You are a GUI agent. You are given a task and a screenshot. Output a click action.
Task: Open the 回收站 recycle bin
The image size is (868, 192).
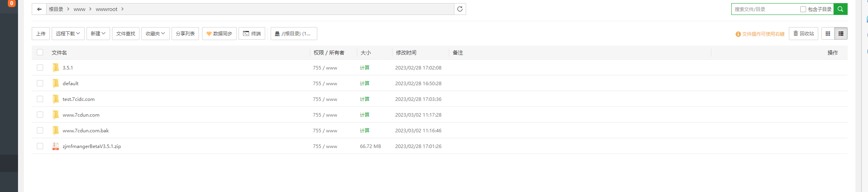pyautogui.click(x=803, y=34)
